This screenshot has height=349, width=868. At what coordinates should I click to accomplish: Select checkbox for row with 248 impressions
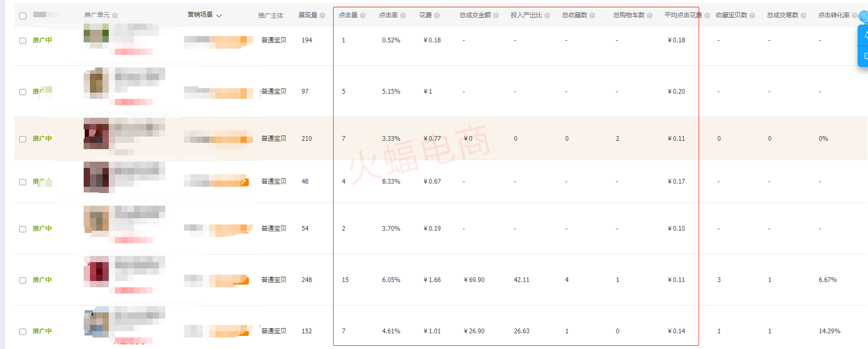[x=22, y=280]
